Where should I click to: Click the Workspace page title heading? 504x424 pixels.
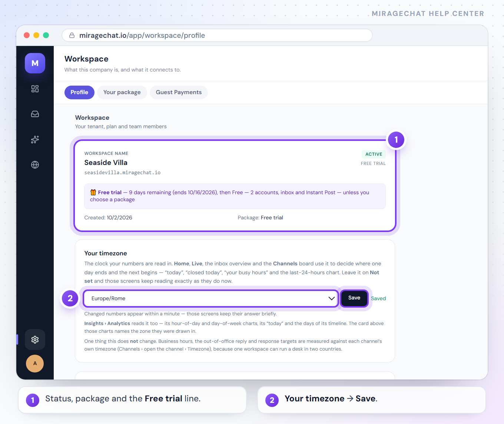(86, 59)
